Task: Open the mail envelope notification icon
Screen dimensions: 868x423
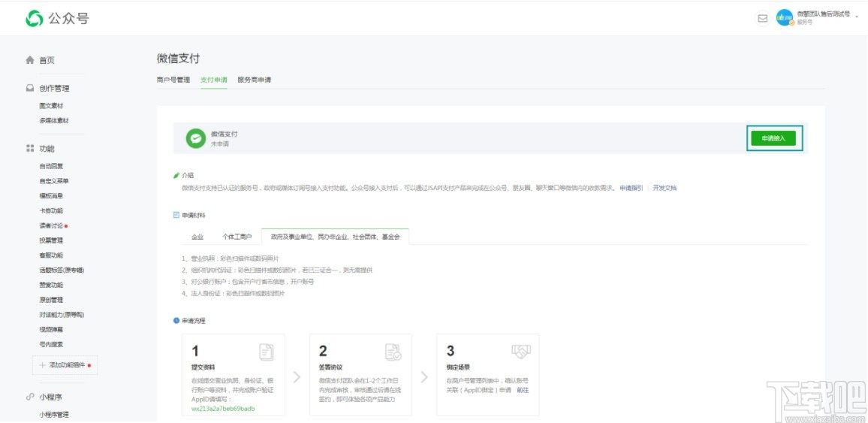Action: coord(763,18)
